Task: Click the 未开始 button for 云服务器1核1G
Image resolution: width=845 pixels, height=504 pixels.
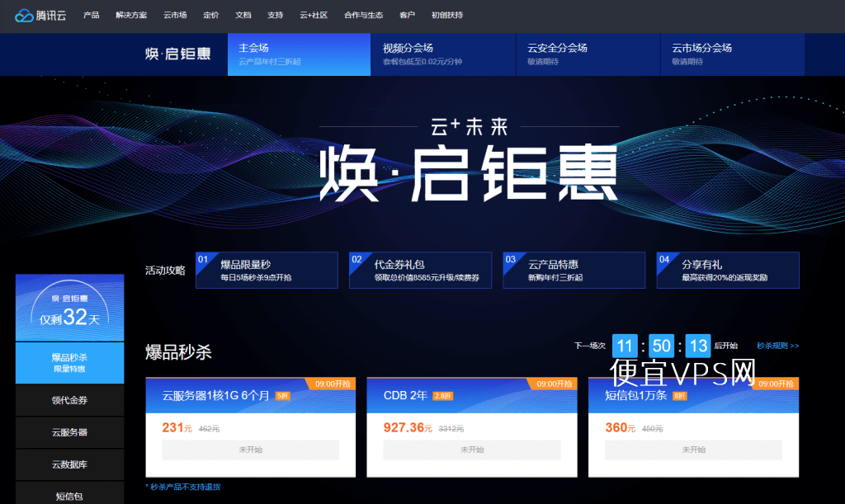Action: pyautogui.click(x=251, y=450)
